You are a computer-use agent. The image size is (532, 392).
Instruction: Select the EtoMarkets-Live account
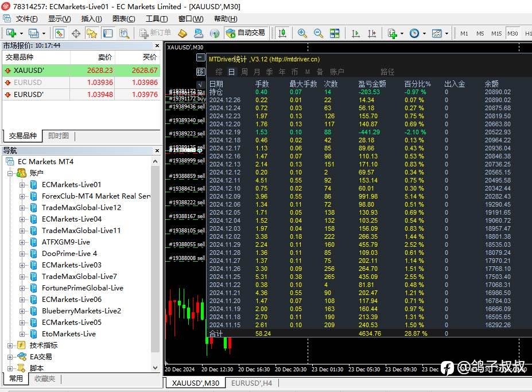(x=68, y=334)
